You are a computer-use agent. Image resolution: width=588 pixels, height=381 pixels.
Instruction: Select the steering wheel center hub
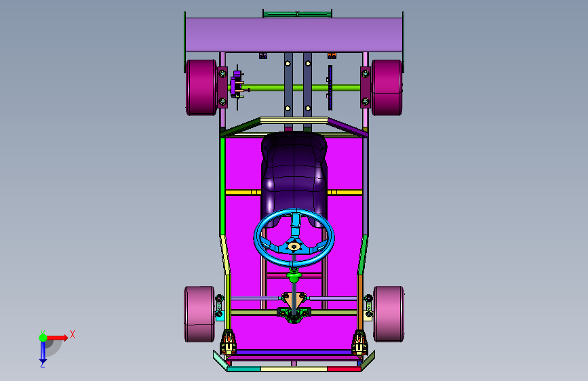pos(294,246)
